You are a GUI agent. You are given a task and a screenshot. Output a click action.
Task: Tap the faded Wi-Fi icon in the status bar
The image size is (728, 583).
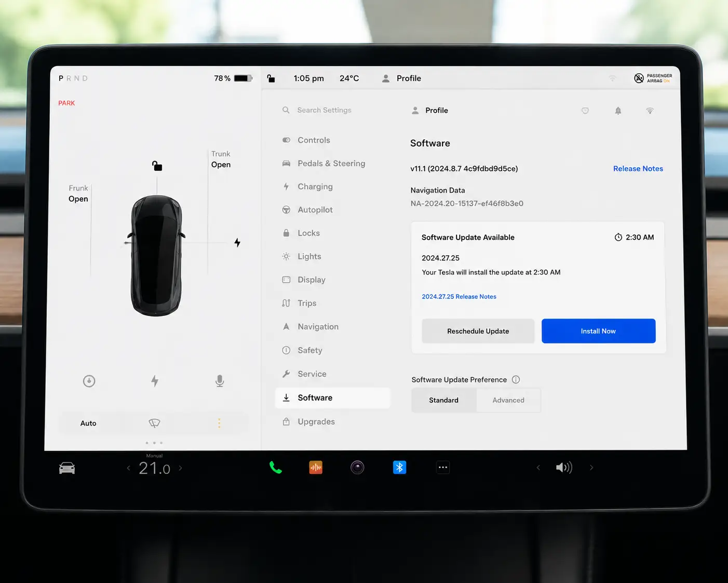pos(613,78)
